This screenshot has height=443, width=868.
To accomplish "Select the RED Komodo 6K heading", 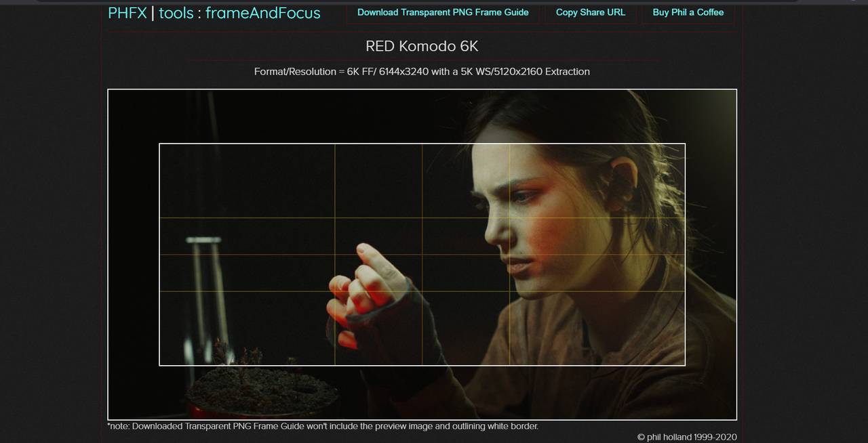I will coord(422,46).
